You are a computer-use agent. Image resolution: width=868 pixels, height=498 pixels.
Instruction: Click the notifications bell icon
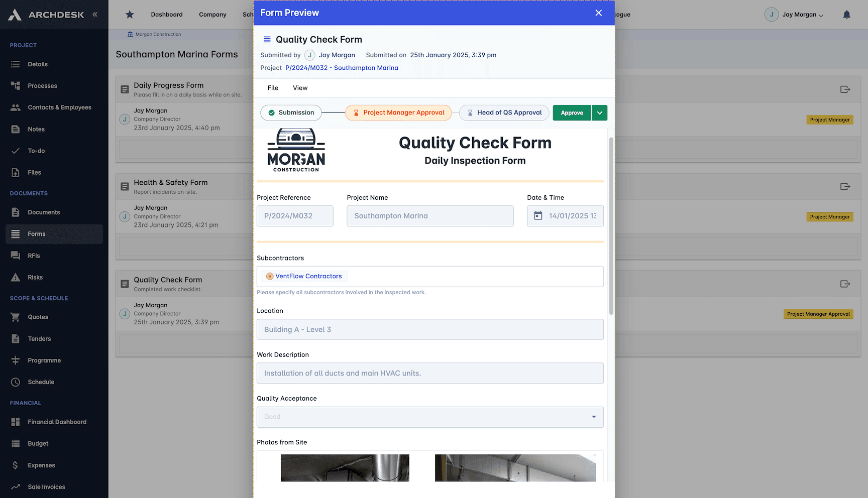[x=846, y=15]
